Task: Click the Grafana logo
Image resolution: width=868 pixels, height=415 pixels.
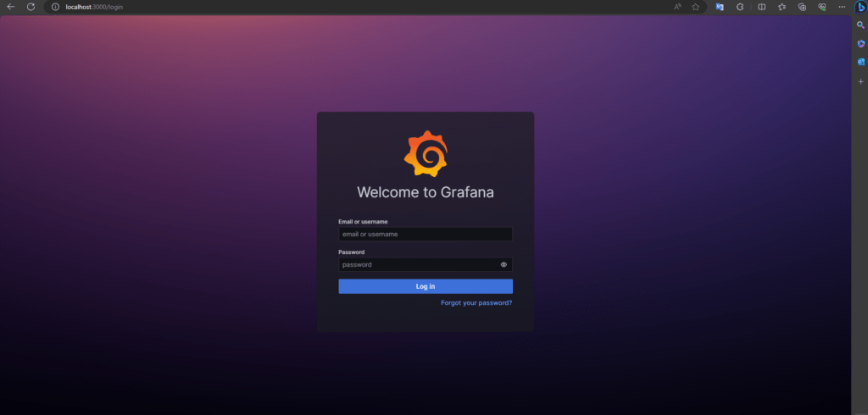Action: click(x=426, y=153)
